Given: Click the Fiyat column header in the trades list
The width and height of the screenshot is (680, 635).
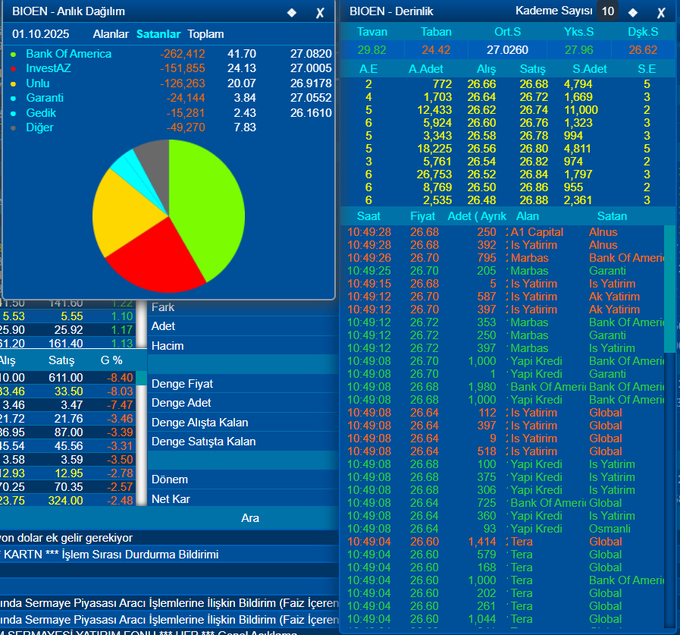Looking at the screenshot, I should pyautogui.click(x=422, y=216).
